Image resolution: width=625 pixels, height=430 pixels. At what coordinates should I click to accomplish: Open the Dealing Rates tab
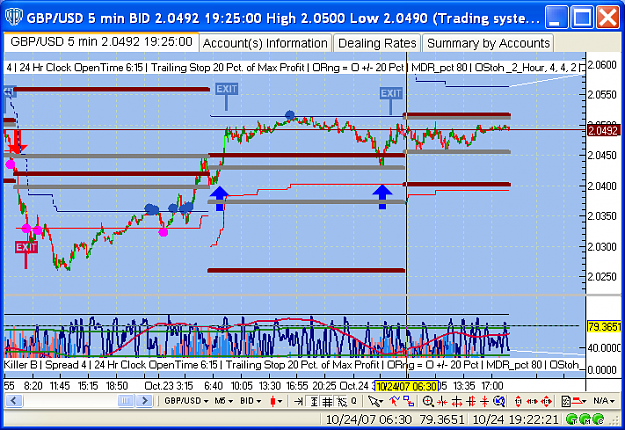(x=377, y=43)
